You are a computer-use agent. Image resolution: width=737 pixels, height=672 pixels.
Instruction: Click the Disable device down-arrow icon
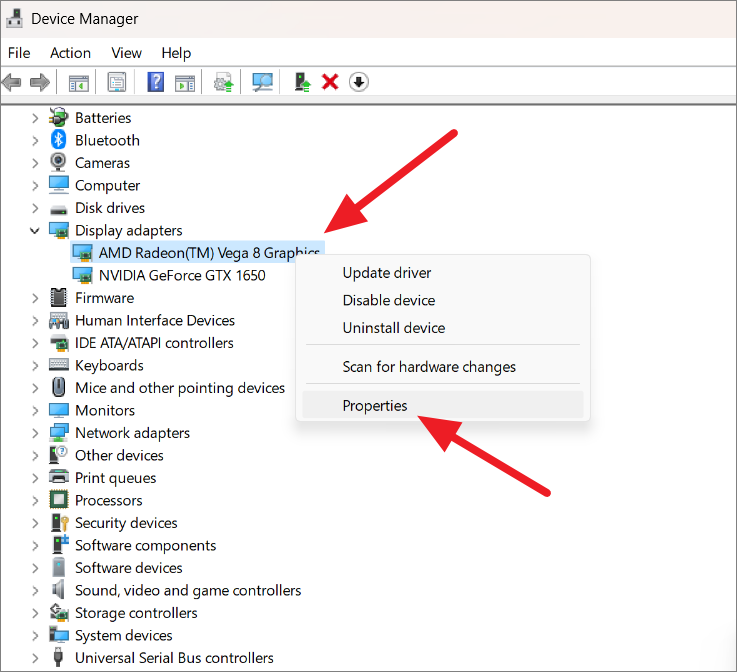click(x=359, y=82)
